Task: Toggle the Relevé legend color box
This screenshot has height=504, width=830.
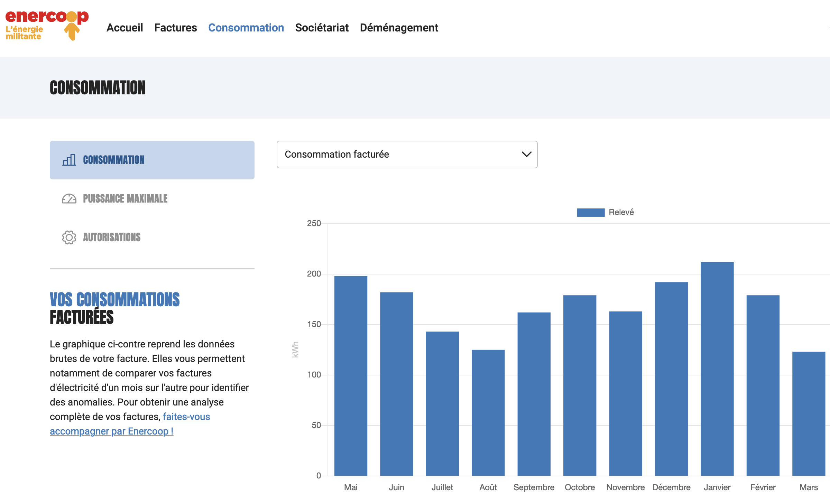Action: point(590,212)
